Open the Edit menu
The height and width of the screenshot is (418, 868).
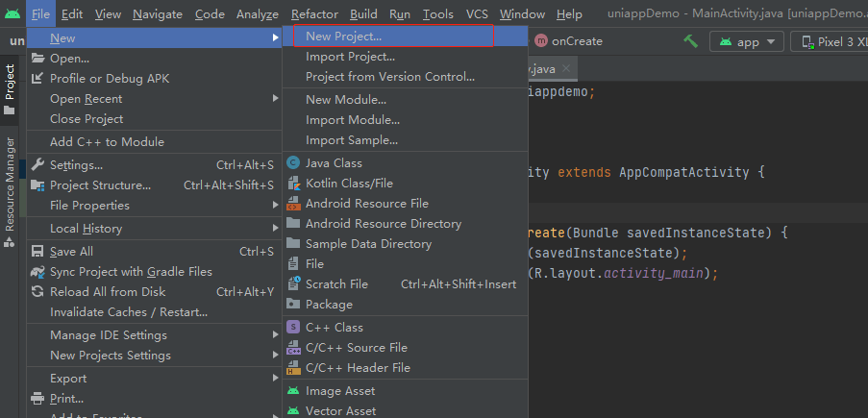point(72,13)
